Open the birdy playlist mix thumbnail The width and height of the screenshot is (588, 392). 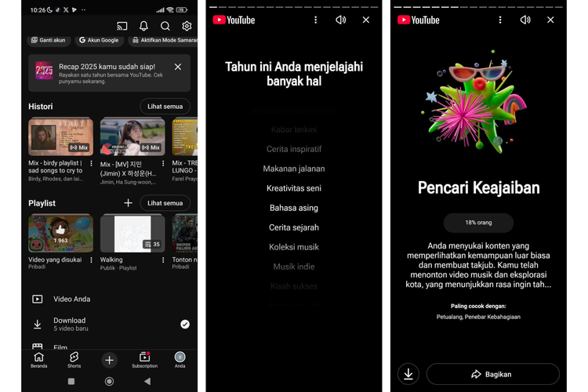point(60,136)
